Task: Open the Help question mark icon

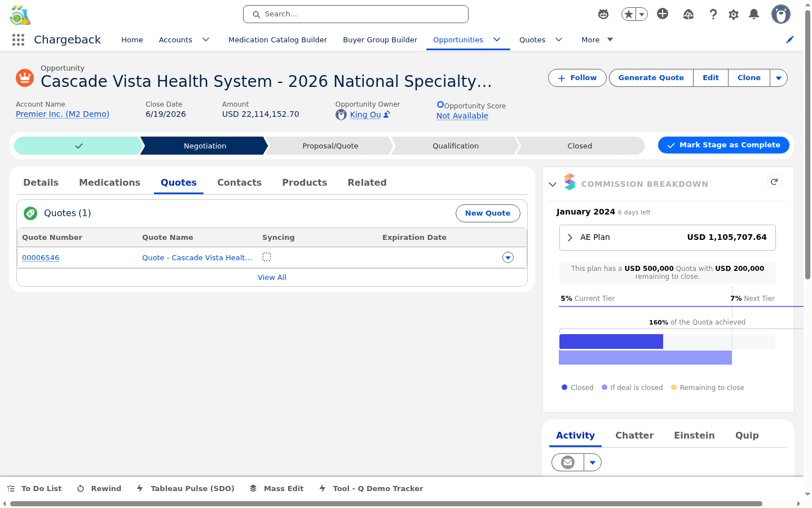Action: coord(713,14)
